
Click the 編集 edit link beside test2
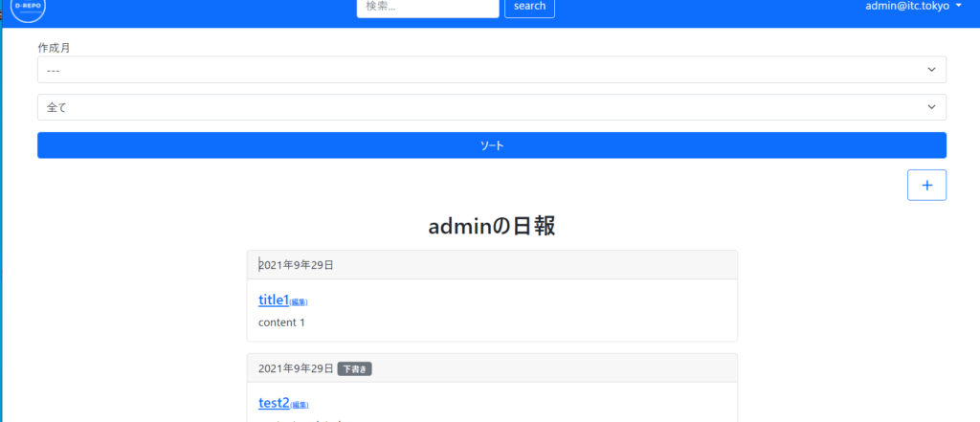click(x=300, y=406)
